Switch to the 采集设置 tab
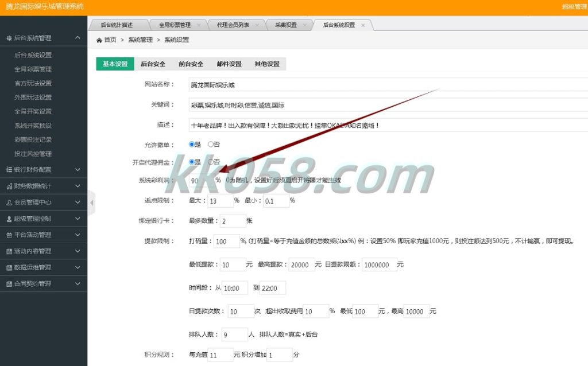 pyautogui.click(x=286, y=25)
